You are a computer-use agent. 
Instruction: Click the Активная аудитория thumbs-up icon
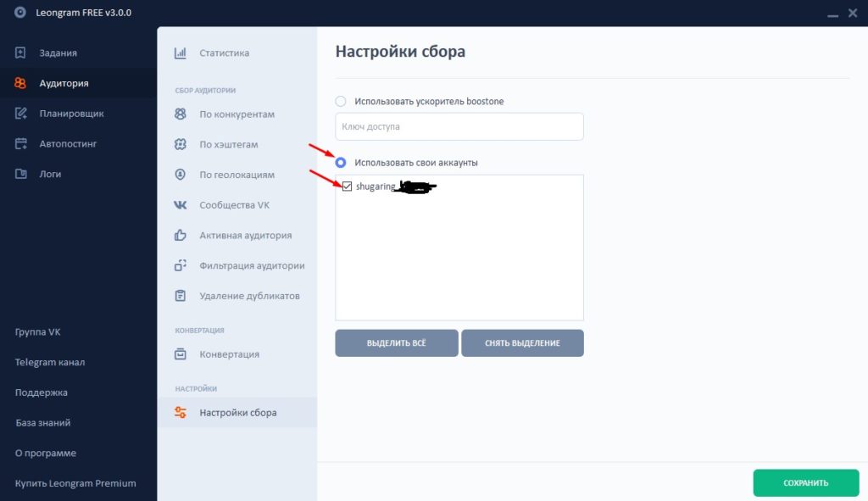pyautogui.click(x=181, y=236)
